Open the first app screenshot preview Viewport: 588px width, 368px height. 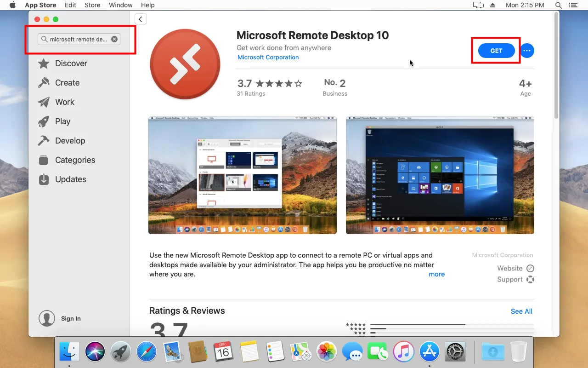[x=243, y=175]
